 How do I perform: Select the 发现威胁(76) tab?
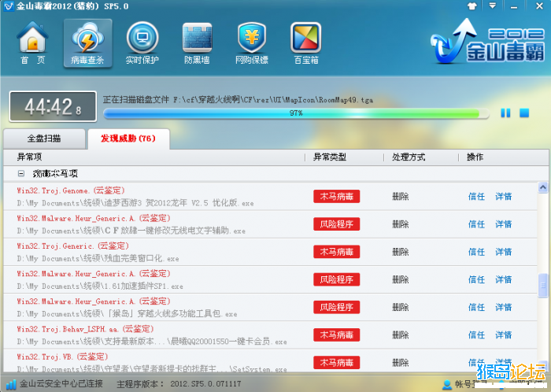[x=128, y=139]
